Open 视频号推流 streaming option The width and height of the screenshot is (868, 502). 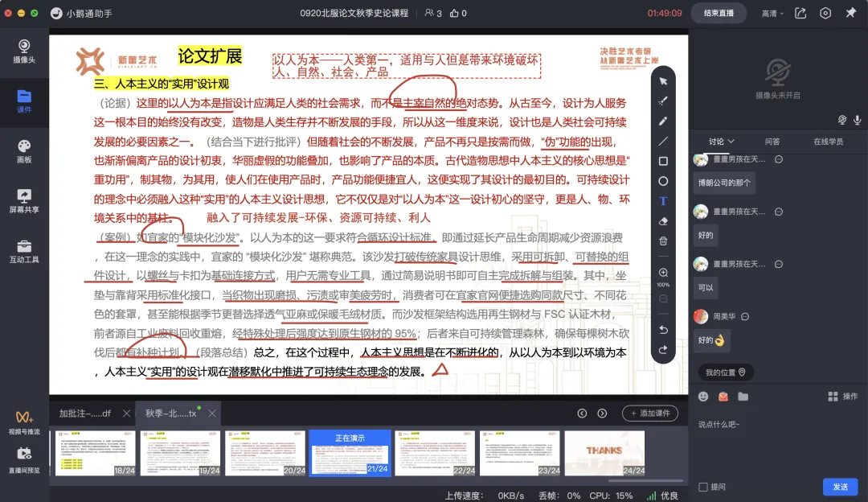point(24,423)
